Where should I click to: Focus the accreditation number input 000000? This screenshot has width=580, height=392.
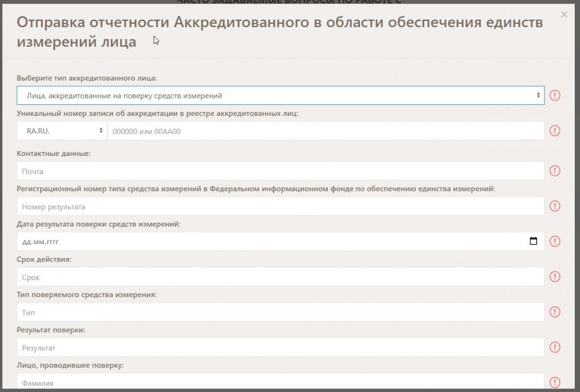(325, 131)
